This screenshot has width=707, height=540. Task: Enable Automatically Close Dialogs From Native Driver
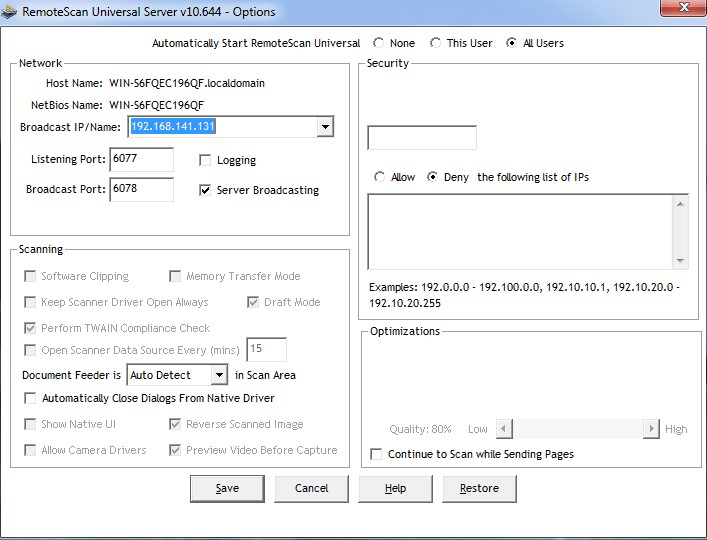[x=30, y=398]
